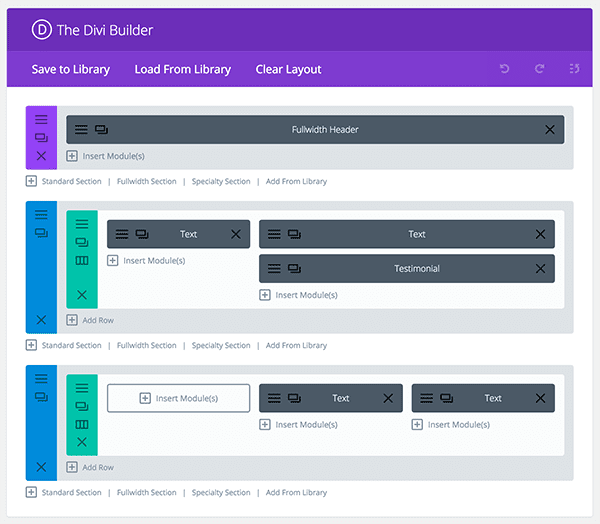Select the Testimonial module label
The image size is (600, 524).
[x=417, y=269]
